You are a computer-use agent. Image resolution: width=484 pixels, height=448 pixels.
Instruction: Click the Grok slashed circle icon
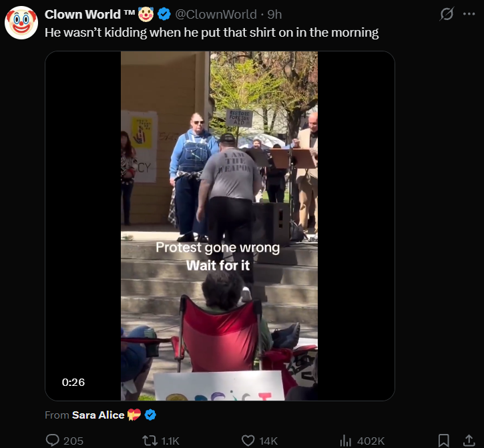pyautogui.click(x=447, y=14)
